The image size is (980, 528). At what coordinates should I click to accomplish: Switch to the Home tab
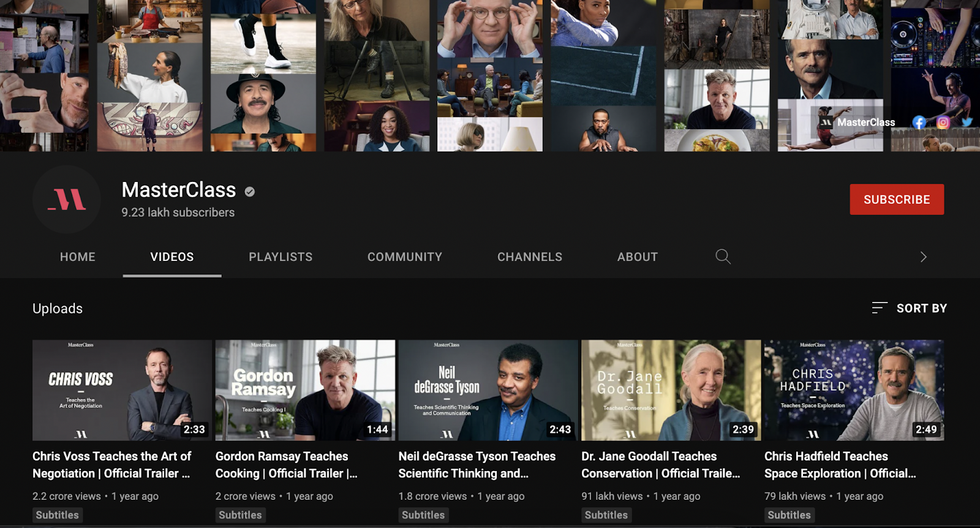pos(78,257)
